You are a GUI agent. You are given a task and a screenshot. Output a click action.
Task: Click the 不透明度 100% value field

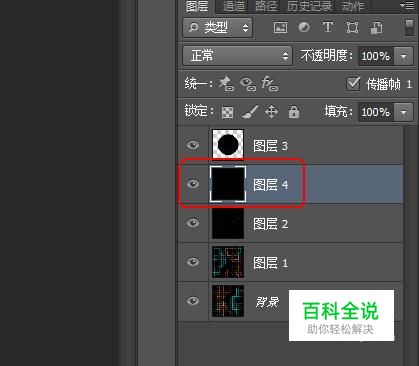[376, 56]
